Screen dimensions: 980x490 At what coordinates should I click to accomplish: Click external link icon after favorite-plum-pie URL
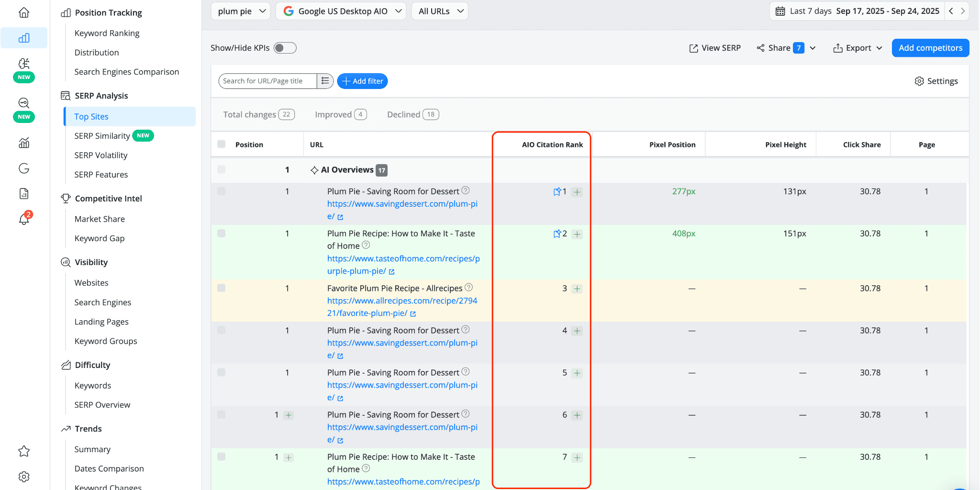point(413,314)
